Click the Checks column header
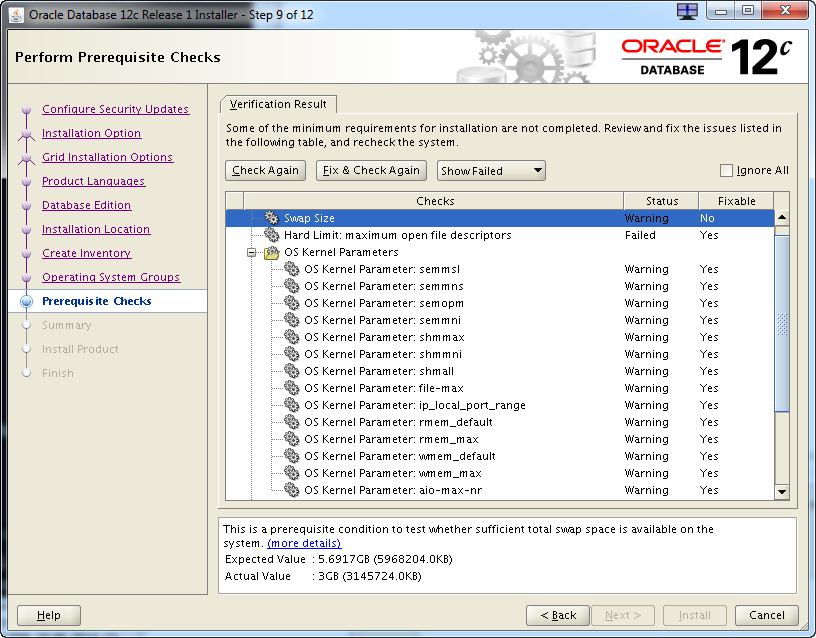816x638 pixels. click(434, 201)
